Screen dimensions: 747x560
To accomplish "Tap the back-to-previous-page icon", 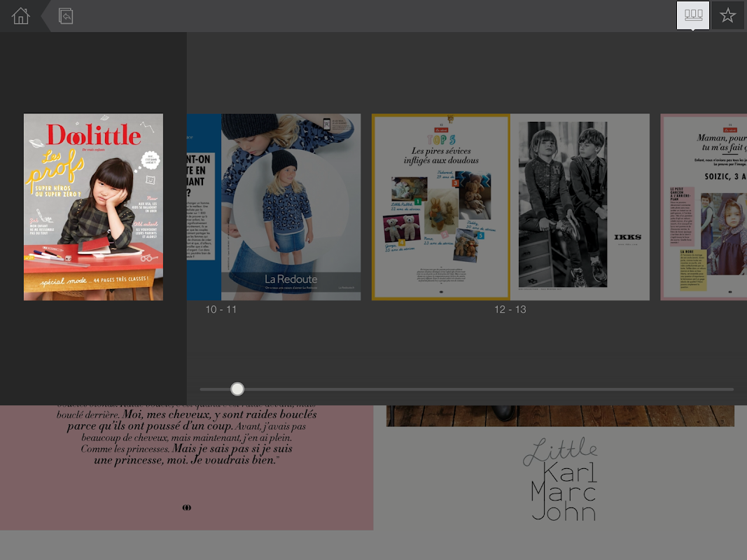I will (66, 16).
